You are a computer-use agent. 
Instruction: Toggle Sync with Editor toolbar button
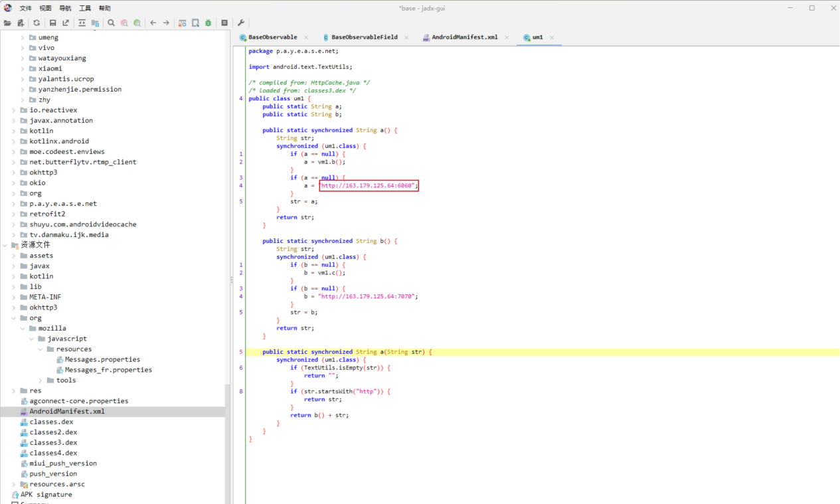82,23
